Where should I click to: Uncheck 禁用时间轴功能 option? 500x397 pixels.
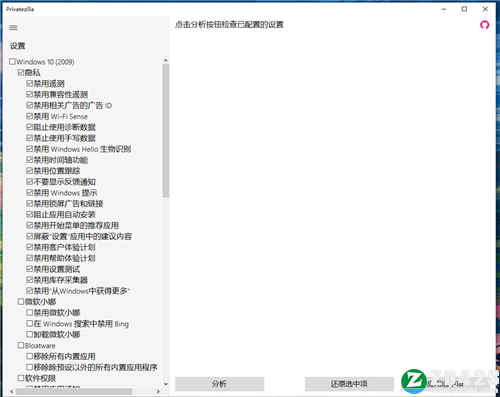tap(29, 160)
